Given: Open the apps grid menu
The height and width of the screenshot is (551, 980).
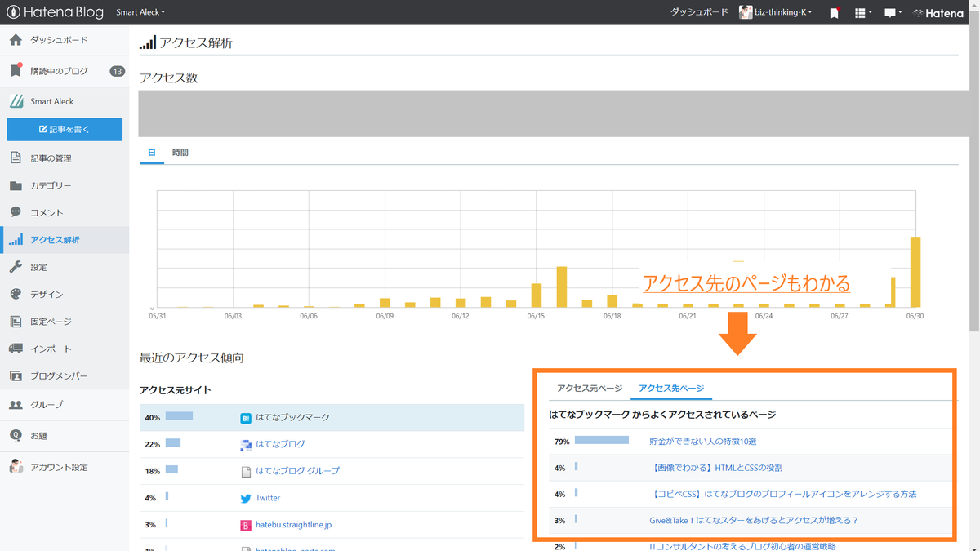Looking at the screenshot, I should click(x=863, y=13).
